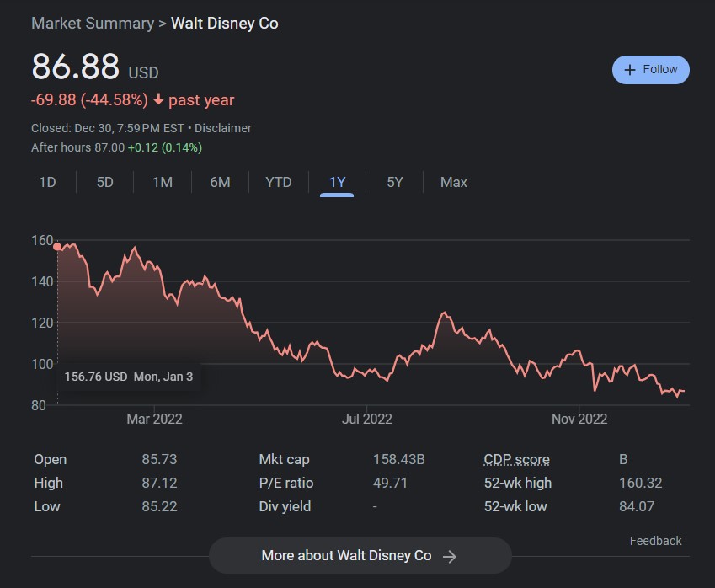The height and width of the screenshot is (588, 715).
Task: Open the Disclaimer link
Action: 223,128
